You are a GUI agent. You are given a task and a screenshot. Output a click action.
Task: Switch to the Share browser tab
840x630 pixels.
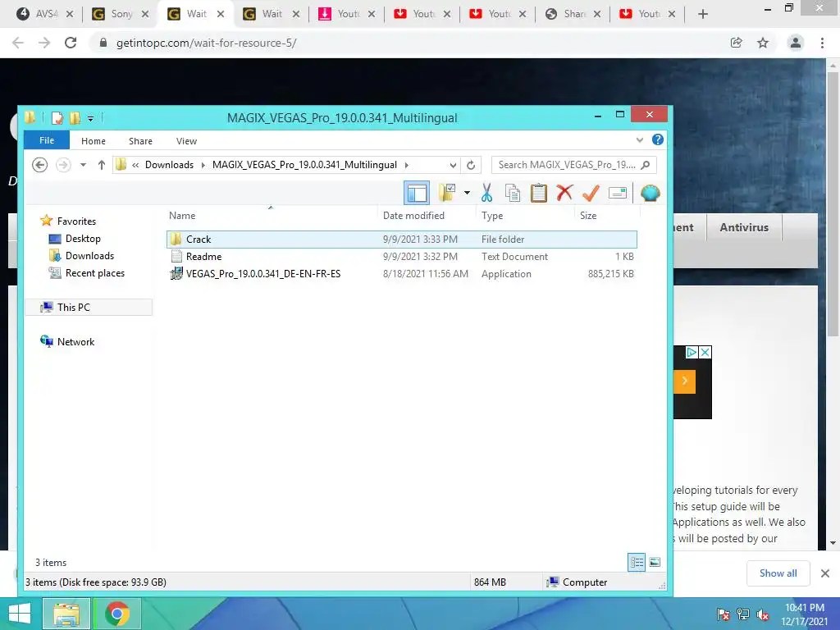pos(573,14)
